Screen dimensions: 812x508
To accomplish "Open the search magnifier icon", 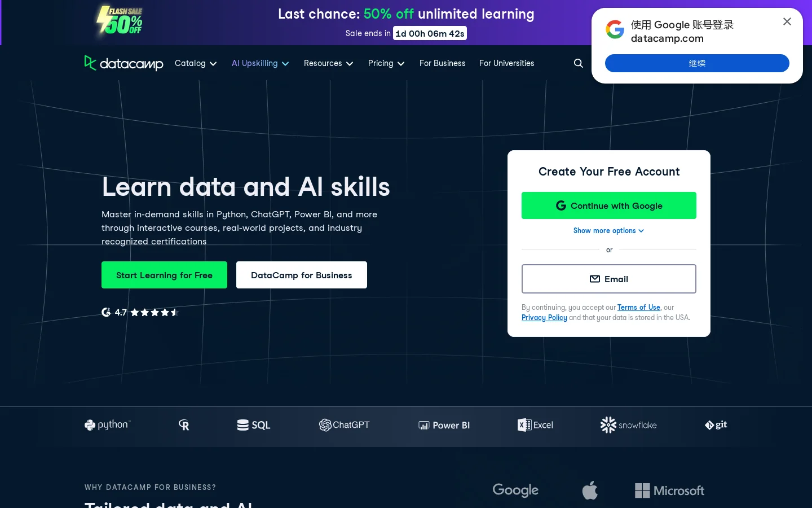I will click(578, 63).
